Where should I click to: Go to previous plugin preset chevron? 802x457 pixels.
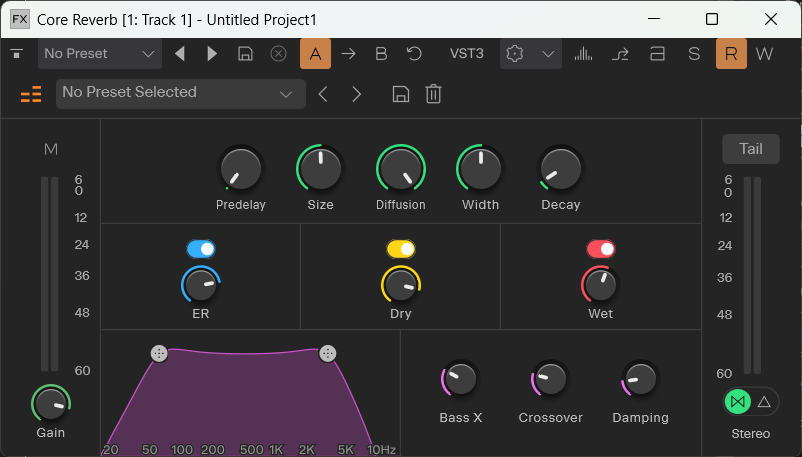click(x=322, y=94)
